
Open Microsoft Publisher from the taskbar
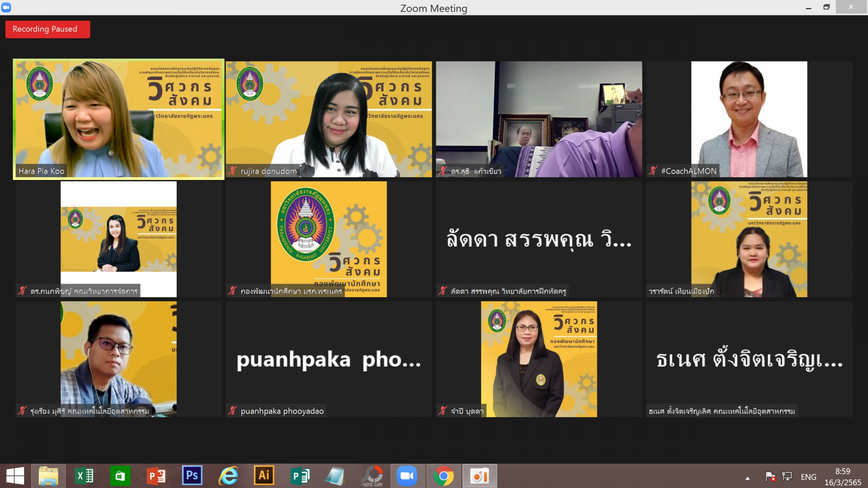point(300,476)
